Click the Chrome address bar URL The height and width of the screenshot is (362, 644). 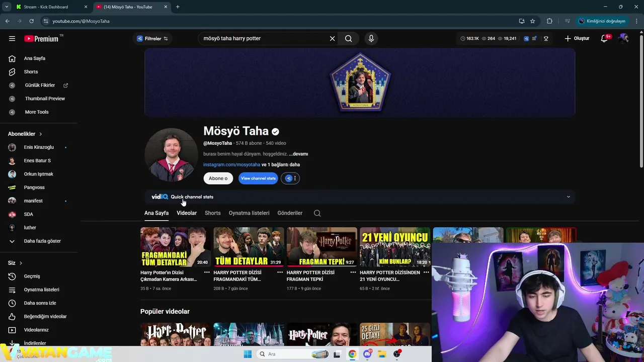pyautogui.click(x=81, y=21)
